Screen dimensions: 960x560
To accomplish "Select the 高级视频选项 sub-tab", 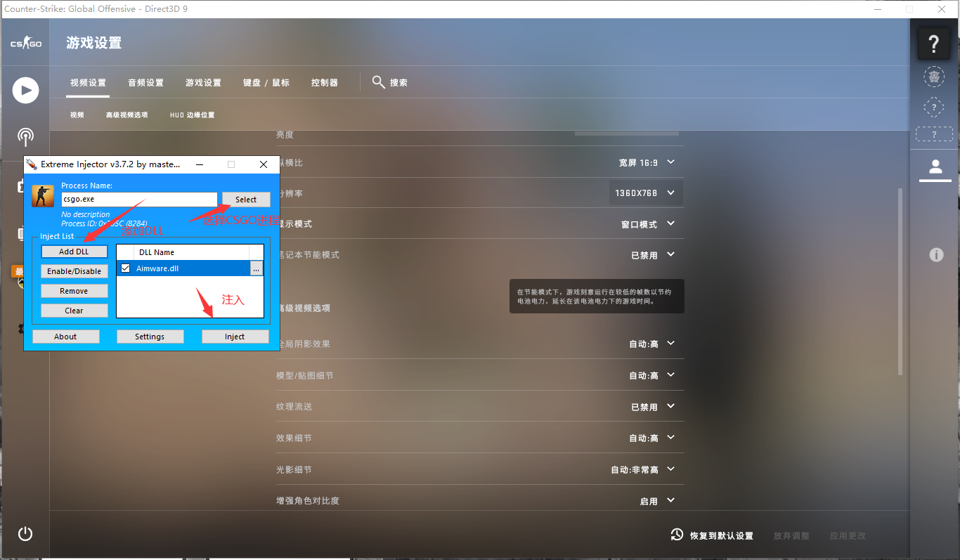I will point(127,115).
